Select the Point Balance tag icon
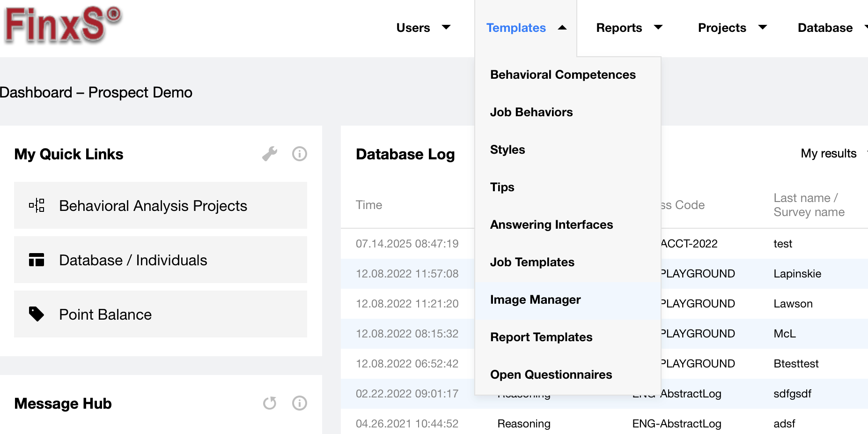This screenshot has height=434, width=868. (37, 314)
